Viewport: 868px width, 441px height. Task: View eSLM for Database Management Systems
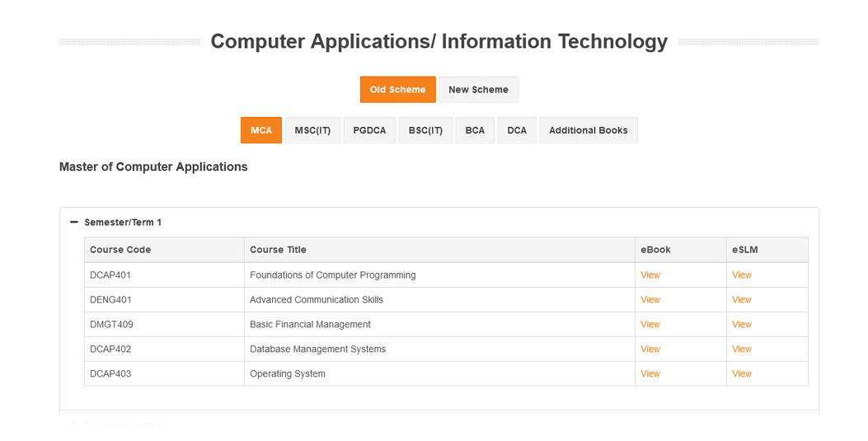(741, 350)
